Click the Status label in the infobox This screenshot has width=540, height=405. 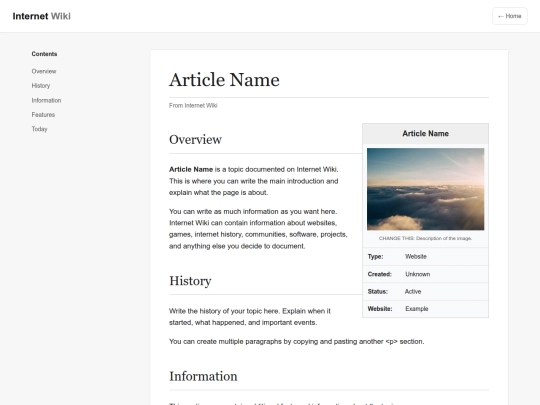tap(377, 291)
